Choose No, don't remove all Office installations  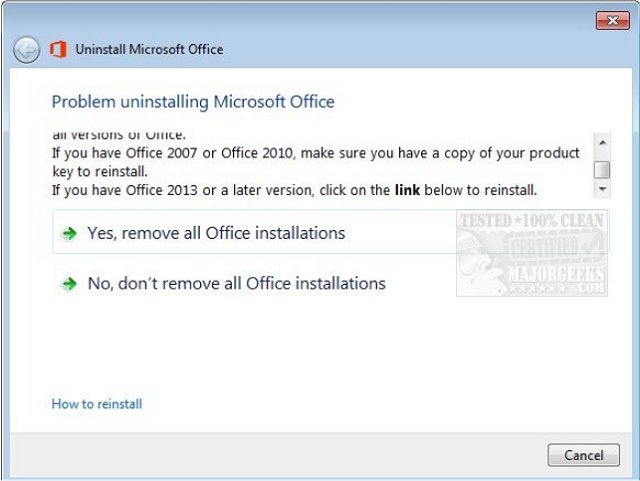[236, 284]
